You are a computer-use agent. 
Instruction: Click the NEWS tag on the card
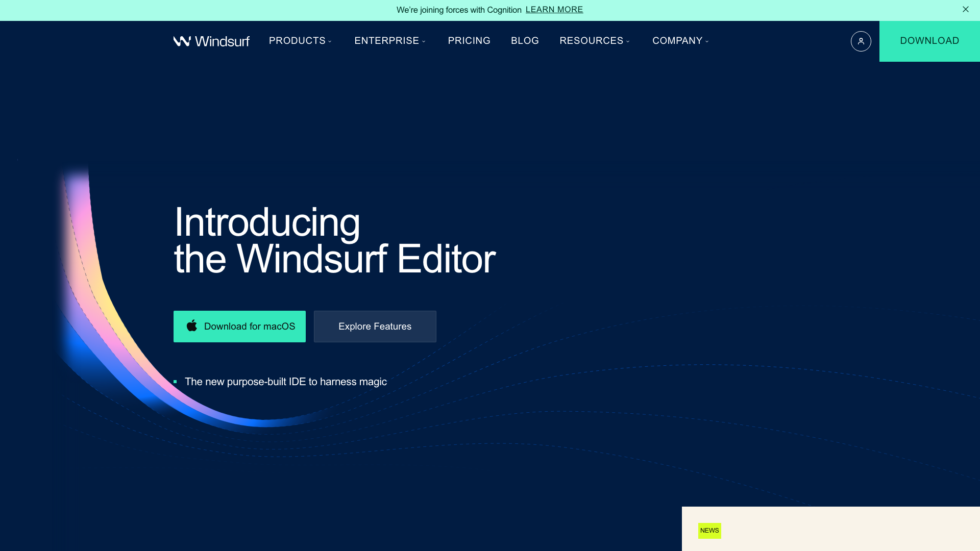(x=709, y=531)
